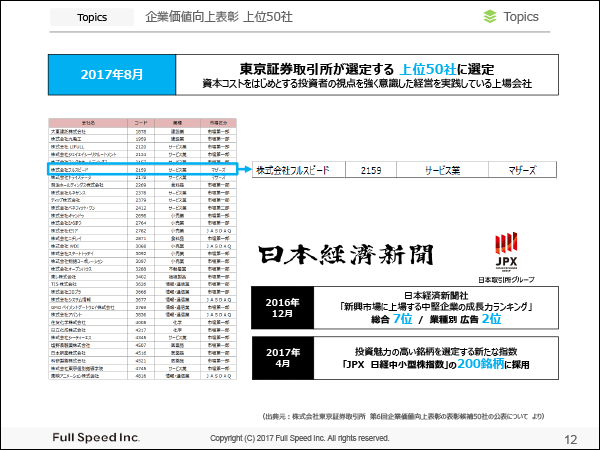Click the Copyright (C) 2017 footer text

point(299,438)
